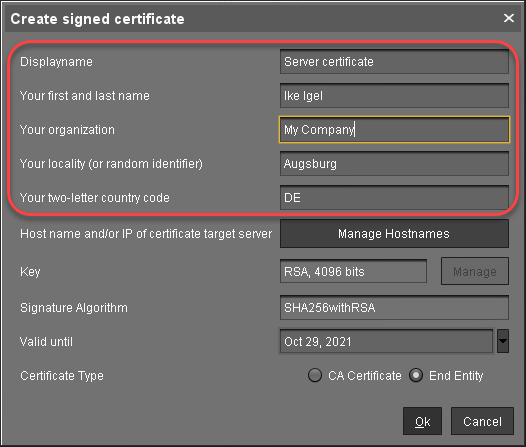The height and width of the screenshot is (447, 526).
Task: Cancel the certificate creation
Action: (x=482, y=421)
